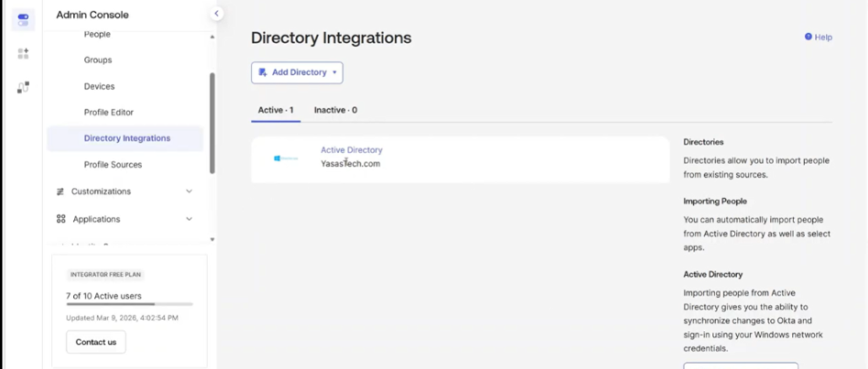Viewport: 868px width, 369px height.
Task: Click the active users usage progress bar
Action: pyautogui.click(x=128, y=304)
